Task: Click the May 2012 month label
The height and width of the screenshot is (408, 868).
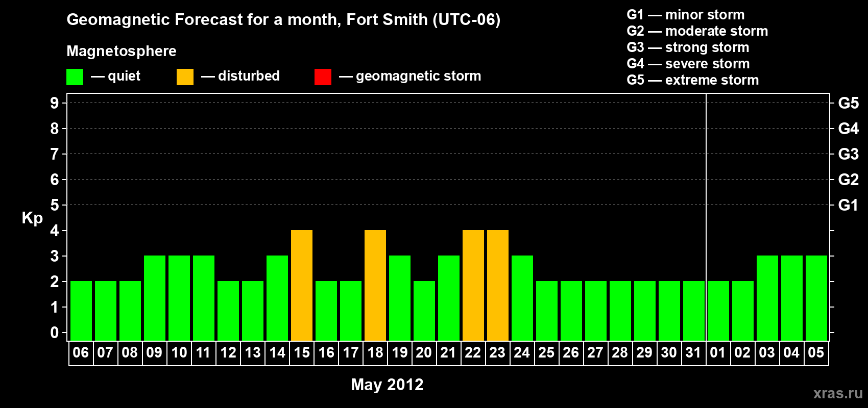Action: (387, 385)
